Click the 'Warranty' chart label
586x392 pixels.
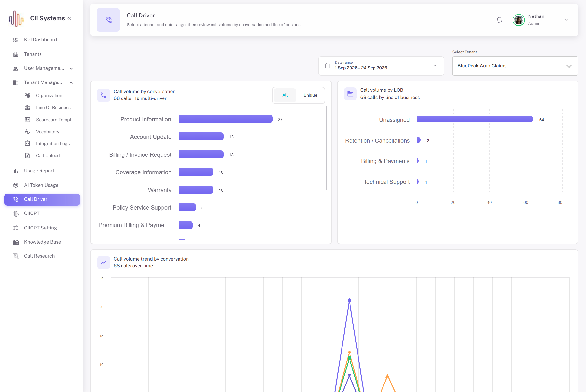pos(160,190)
